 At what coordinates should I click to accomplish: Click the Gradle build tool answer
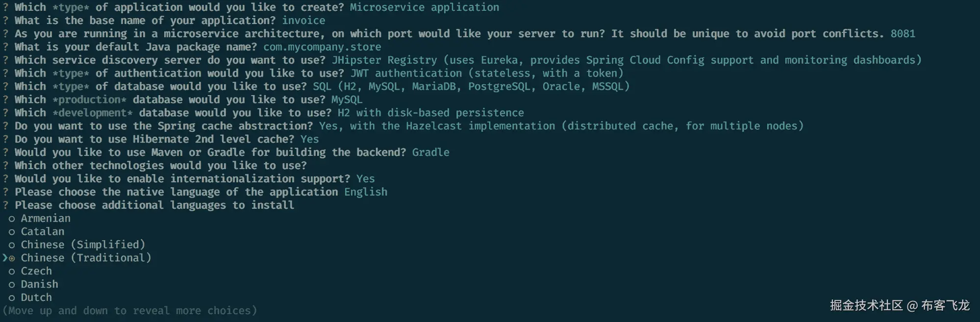click(x=430, y=152)
